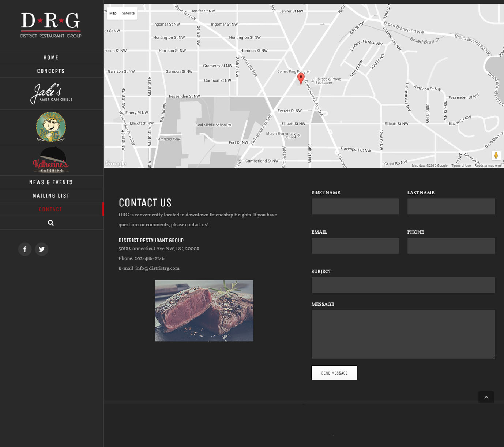Click the Terms of Use map link

click(461, 166)
